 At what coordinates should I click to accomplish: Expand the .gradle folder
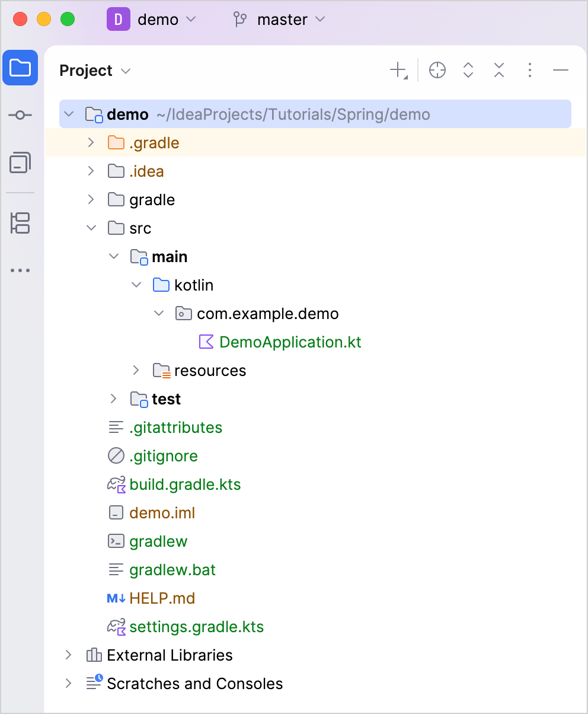click(x=91, y=142)
